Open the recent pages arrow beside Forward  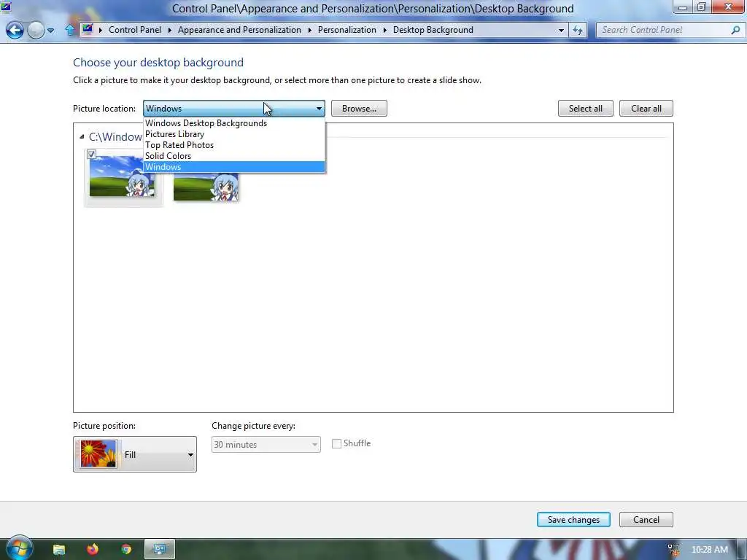click(x=50, y=31)
